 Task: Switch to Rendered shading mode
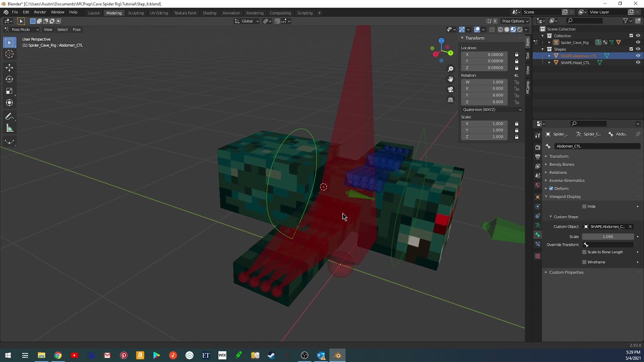(x=519, y=29)
